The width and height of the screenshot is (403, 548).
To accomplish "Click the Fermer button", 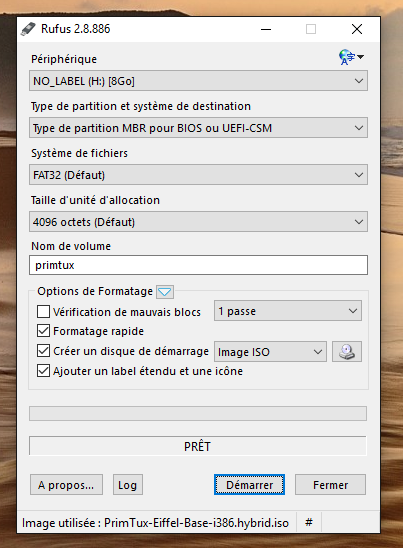I will 330,485.
